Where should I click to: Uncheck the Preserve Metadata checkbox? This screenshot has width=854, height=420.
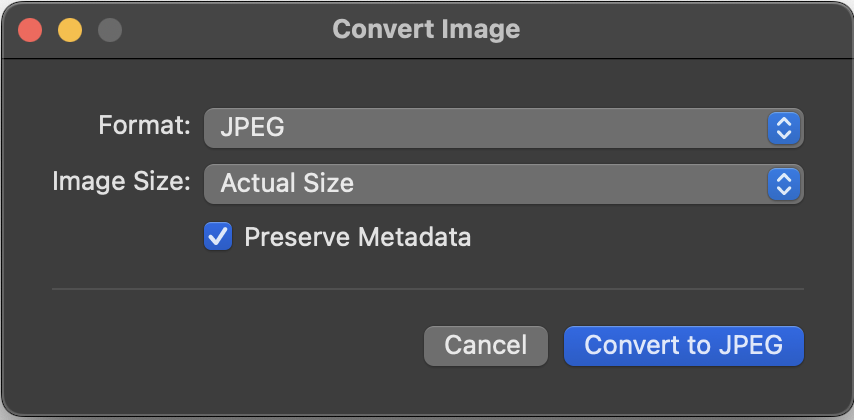pos(218,236)
